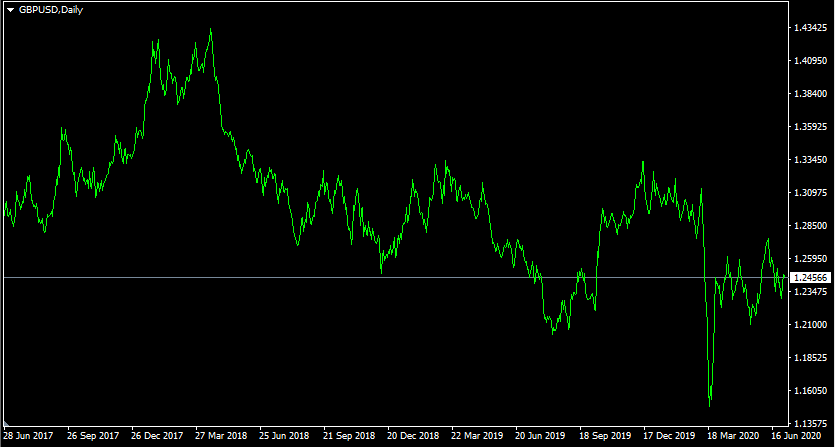Select the 26 Sep 2017 date label
Image resolution: width=835 pixels, height=447 pixels.
coord(93,436)
